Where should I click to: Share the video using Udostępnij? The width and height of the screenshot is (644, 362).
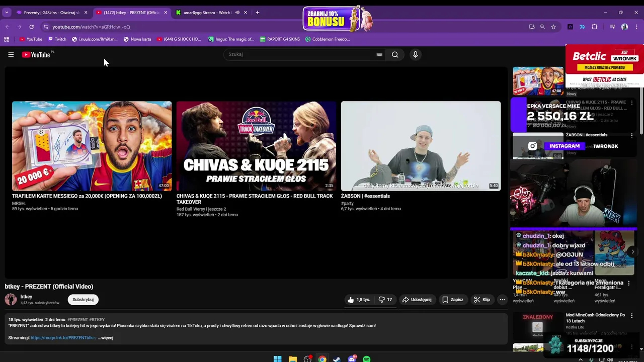(x=417, y=300)
